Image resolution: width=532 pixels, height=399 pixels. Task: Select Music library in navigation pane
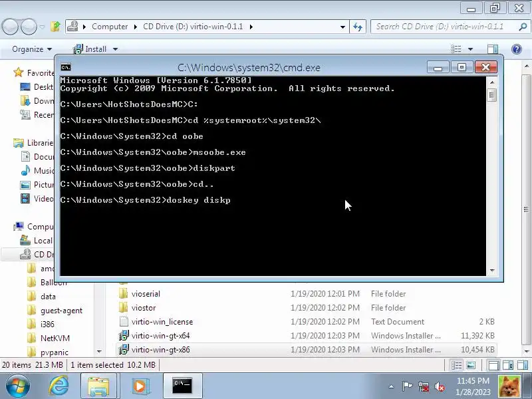37,170
